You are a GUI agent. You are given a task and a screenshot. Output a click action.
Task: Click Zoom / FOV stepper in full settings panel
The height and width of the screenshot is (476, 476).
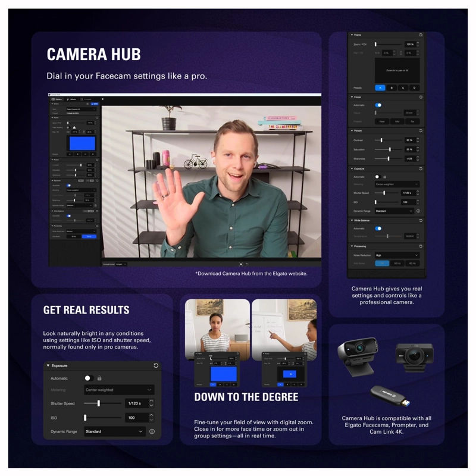[418, 44]
